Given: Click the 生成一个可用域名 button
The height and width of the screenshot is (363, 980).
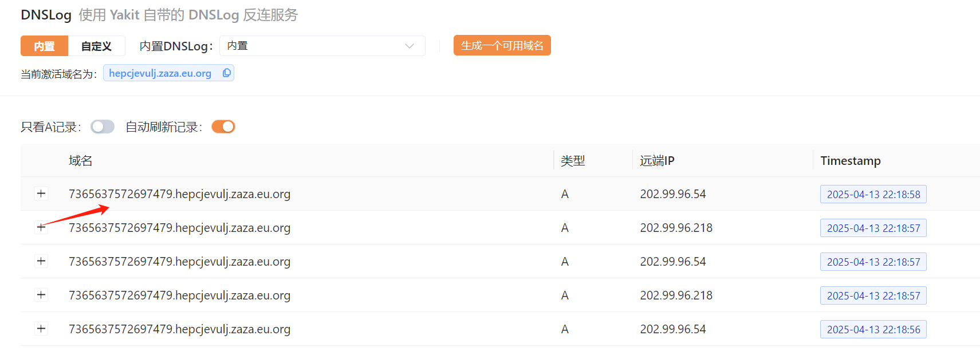Looking at the screenshot, I should click(502, 45).
